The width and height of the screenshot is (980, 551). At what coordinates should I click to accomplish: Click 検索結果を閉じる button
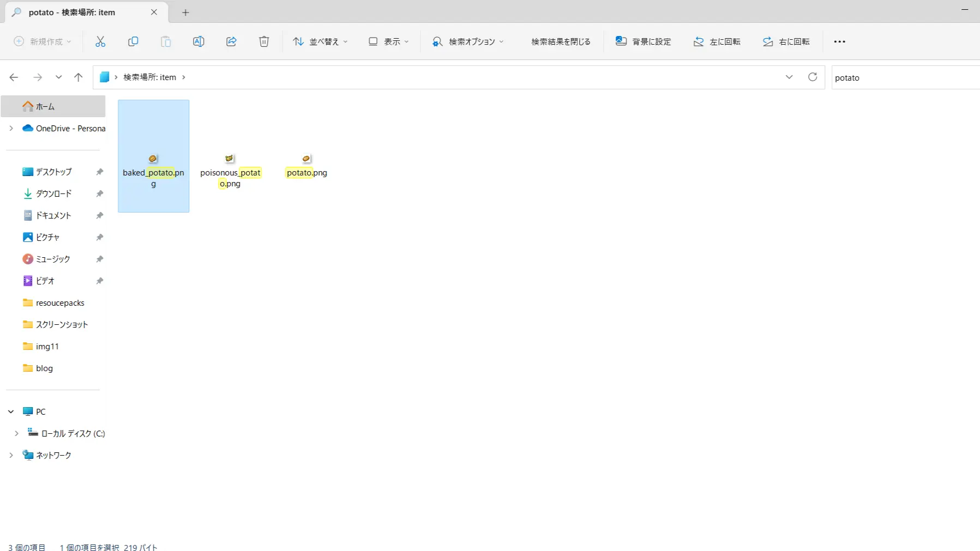(561, 41)
